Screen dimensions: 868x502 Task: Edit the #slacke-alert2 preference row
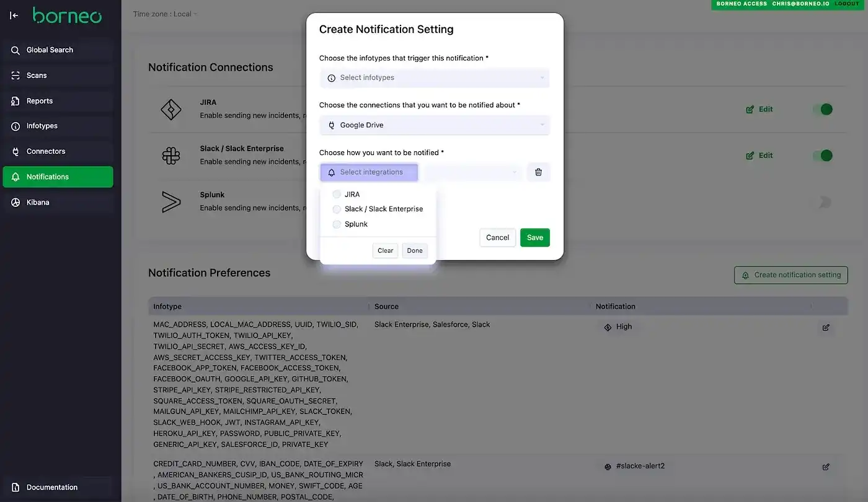coord(826,467)
